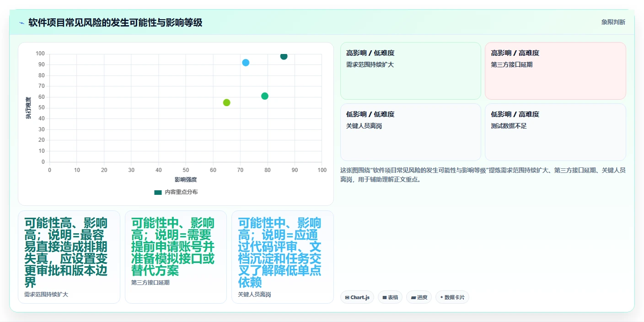This screenshot has height=322, width=644.
Task: Select the medium green scatter point
Action: pos(264,96)
